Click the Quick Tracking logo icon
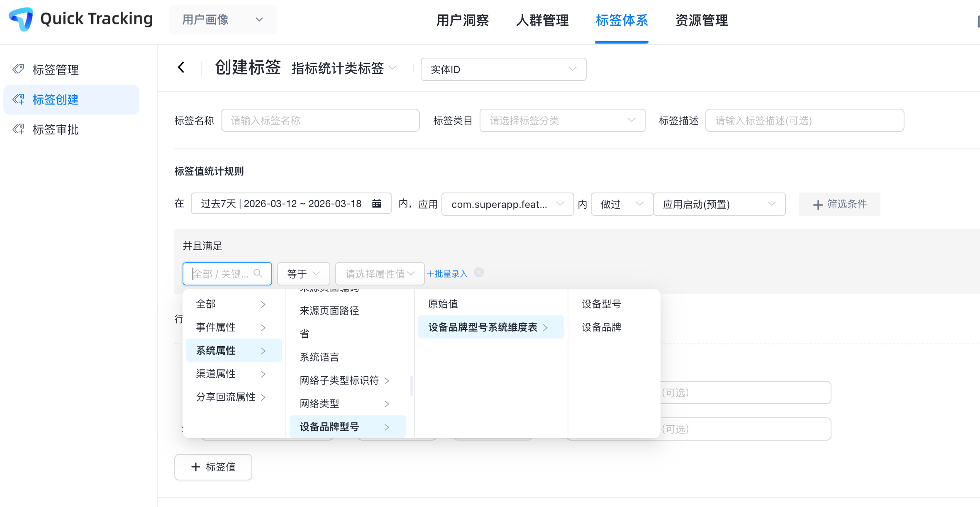The height and width of the screenshot is (507, 980). click(x=21, y=19)
